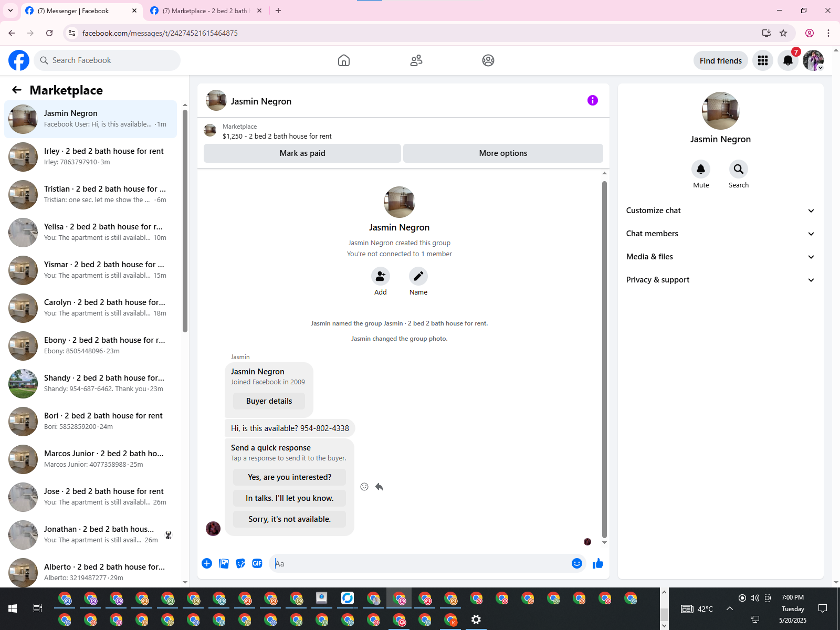Switch to the Messenger | Facebook tab
Image resolution: width=840 pixels, height=630 pixels.
click(81, 11)
